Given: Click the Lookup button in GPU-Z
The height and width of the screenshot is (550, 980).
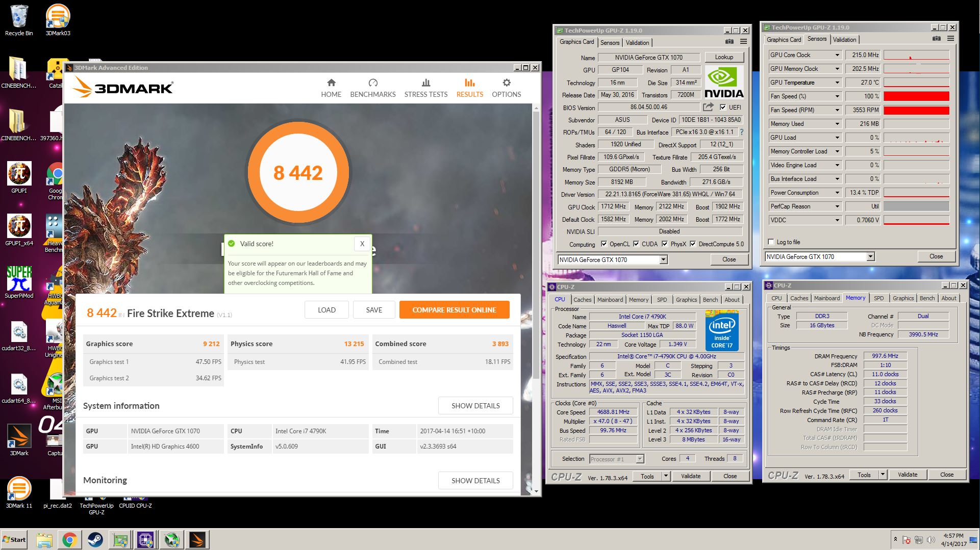Looking at the screenshot, I should 724,57.
